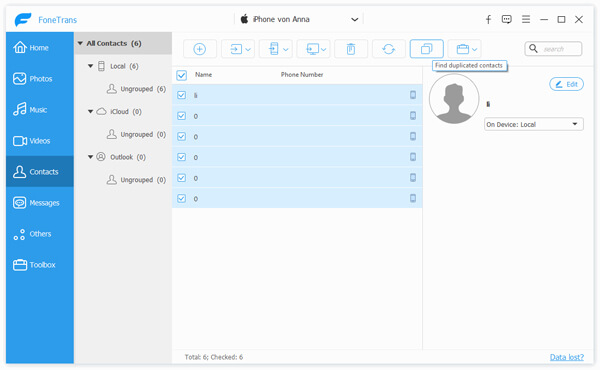
Task: Open the Videos section
Action: [x=40, y=140]
